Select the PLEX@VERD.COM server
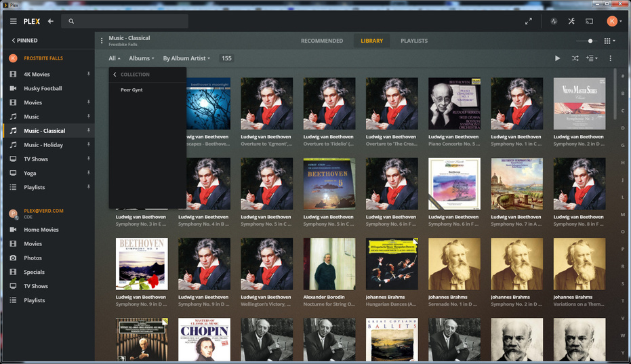This screenshot has width=631, height=364. pyautogui.click(x=43, y=211)
